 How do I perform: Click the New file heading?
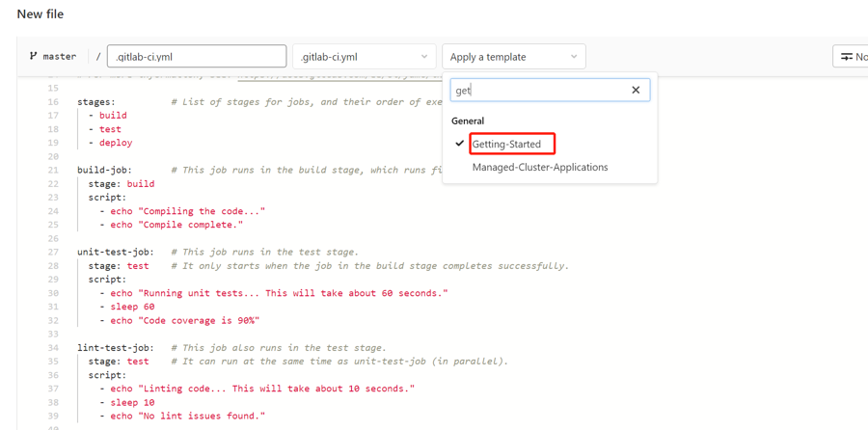[x=41, y=13]
